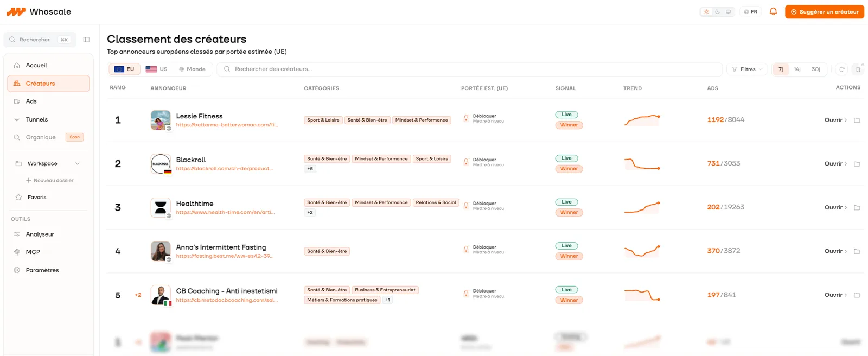Click trend sparkline for Healthtime

coord(642,207)
